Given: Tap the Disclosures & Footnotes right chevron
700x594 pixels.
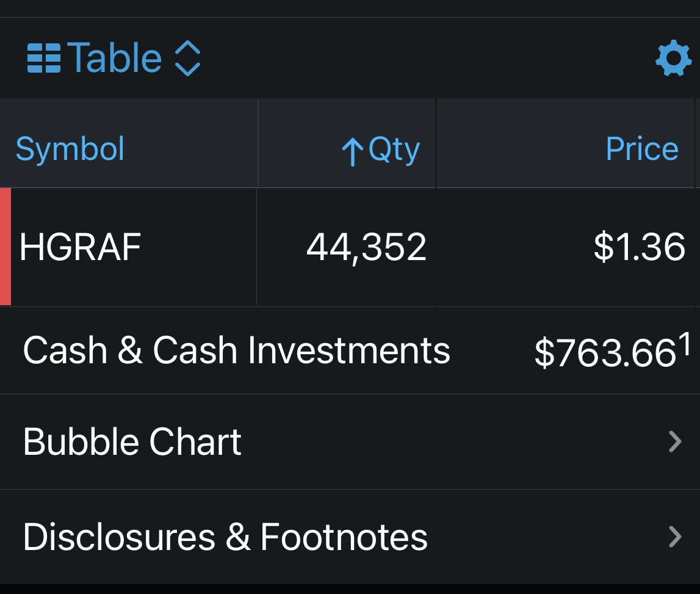Looking at the screenshot, I should click(x=674, y=537).
